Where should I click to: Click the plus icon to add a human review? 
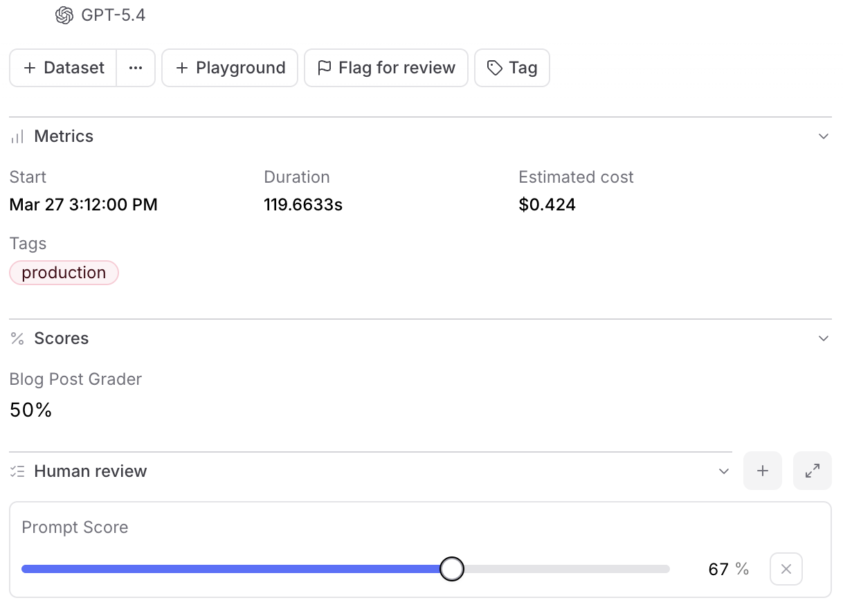[x=763, y=471]
